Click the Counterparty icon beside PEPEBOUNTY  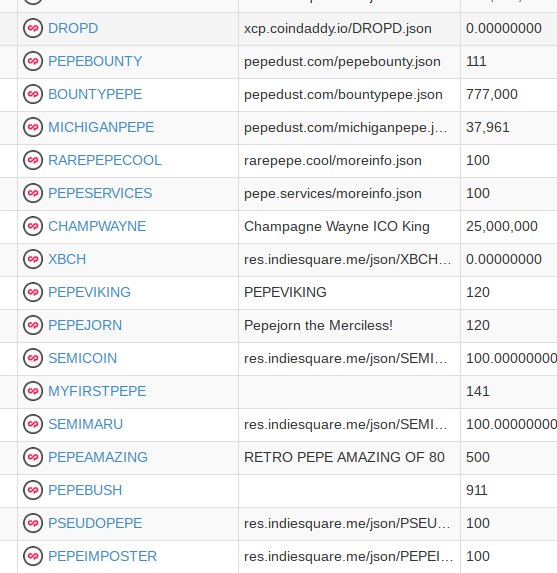[33, 61]
